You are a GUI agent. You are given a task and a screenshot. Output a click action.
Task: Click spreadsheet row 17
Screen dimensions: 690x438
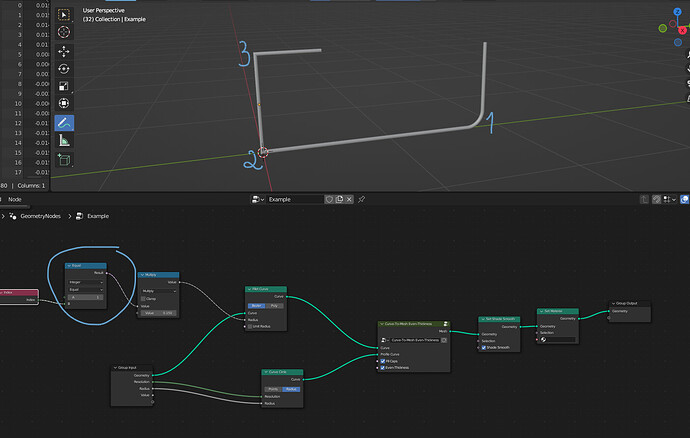click(25, 172)
